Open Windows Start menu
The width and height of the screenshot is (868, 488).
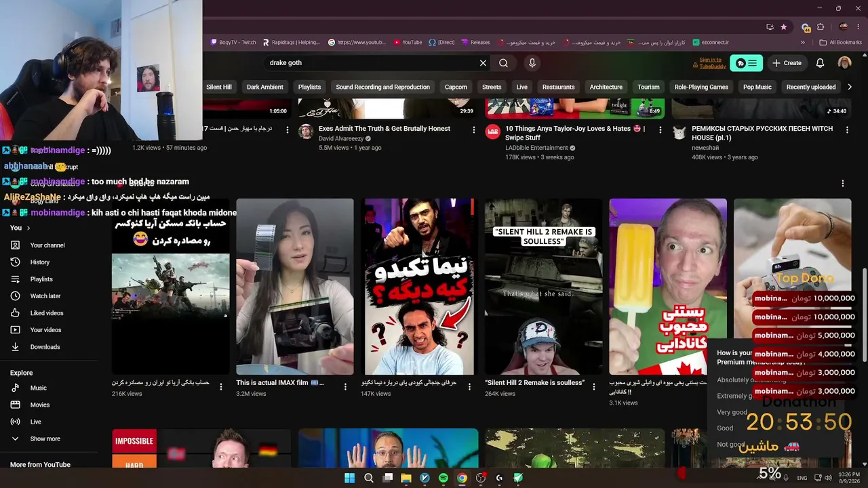point(349,478)
